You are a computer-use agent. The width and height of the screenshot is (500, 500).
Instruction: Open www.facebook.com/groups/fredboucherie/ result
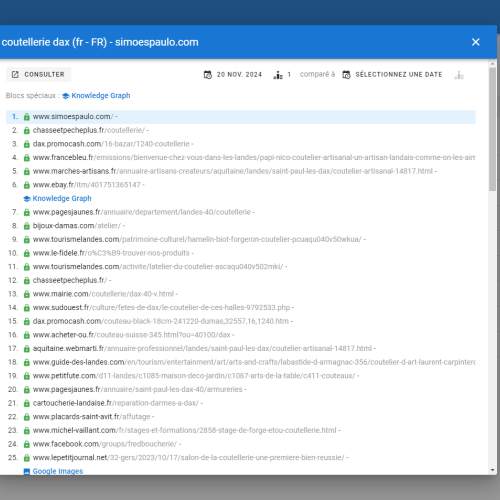(x=105, y=444)
